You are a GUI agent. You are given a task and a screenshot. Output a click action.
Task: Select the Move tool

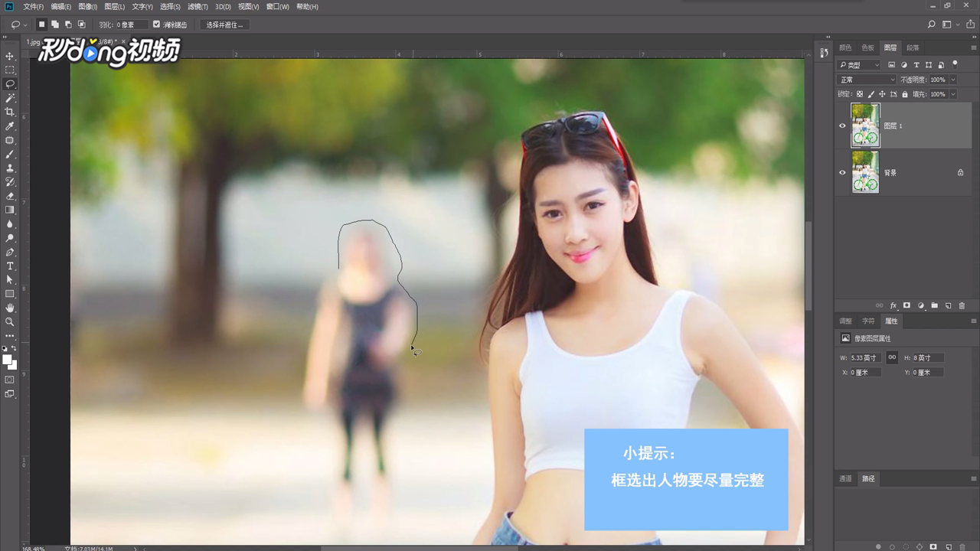10,56
